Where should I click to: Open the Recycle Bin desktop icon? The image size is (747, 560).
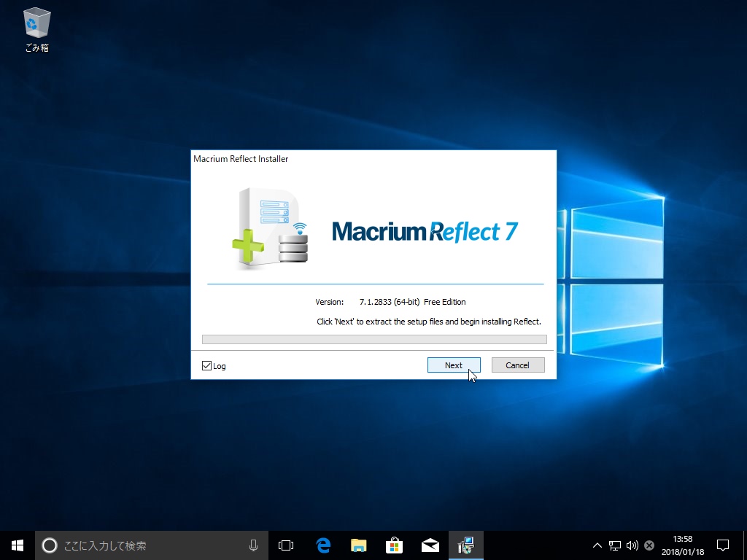click(x=36, y=29)
